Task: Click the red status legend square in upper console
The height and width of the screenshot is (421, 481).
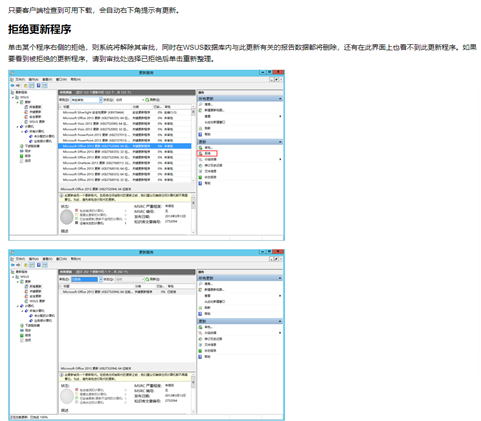Action: pos(77,210)
